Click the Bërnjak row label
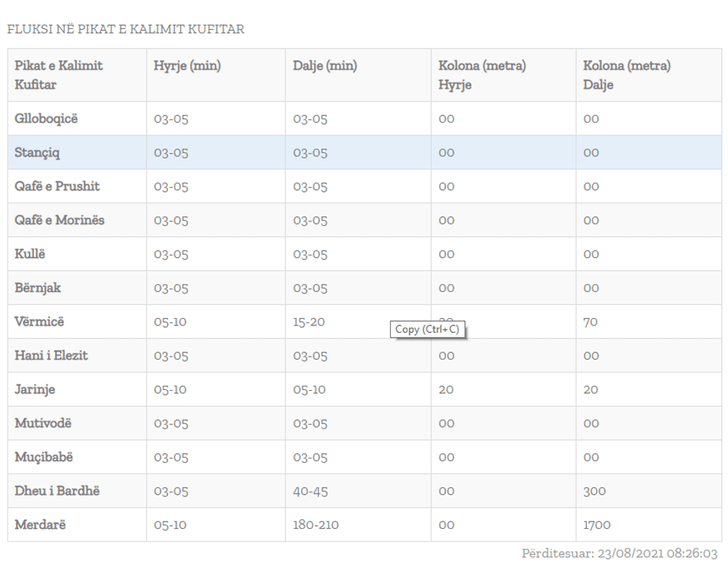Image resolution: width=728 pixels, height=584 pixels. point(38,288)
